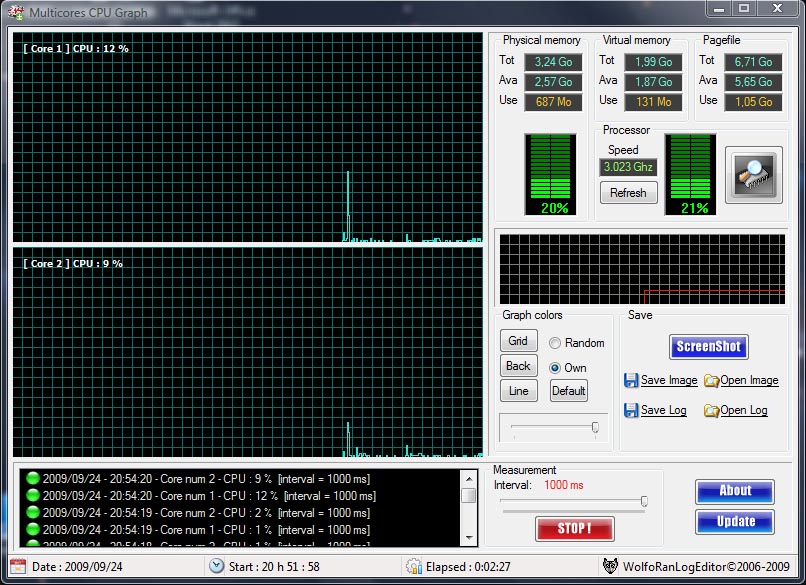
Task: Change the Grid color
Action: click(517, 341)
